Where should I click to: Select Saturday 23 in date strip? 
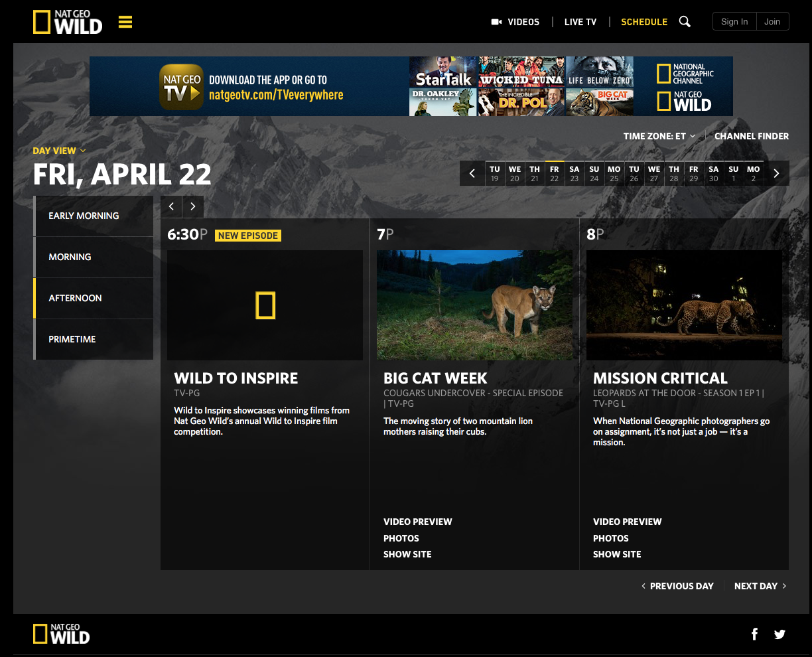[575, 173]
